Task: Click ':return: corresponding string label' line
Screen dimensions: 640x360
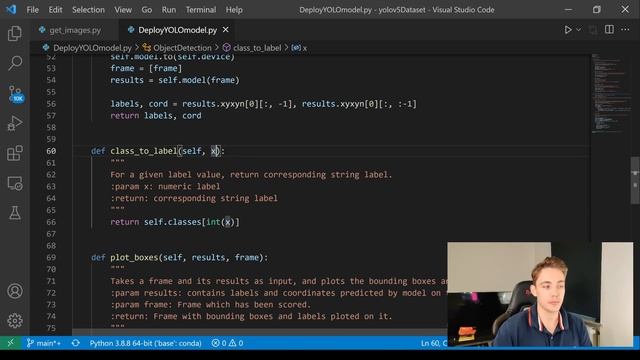Action: (x=194, y=198)
